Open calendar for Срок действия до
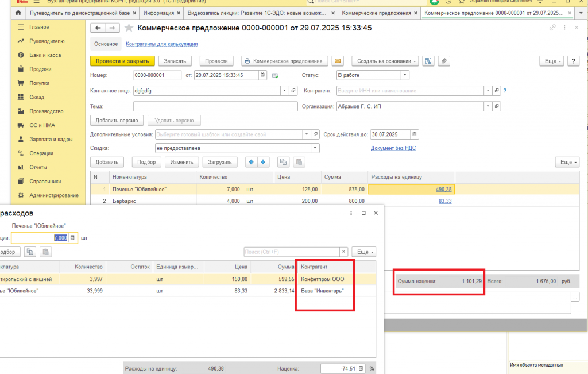This screenshot has width=588, height=374. tap(415, 134)
